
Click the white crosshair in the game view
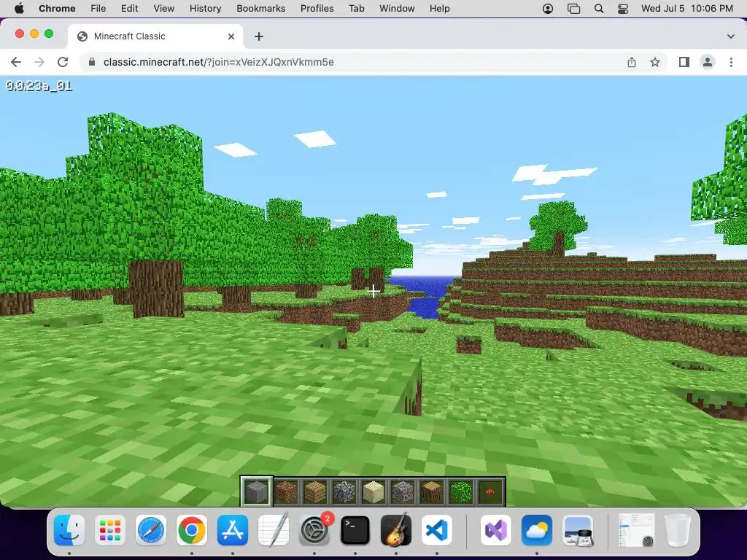pyautogui.click(x=373, y=291)
